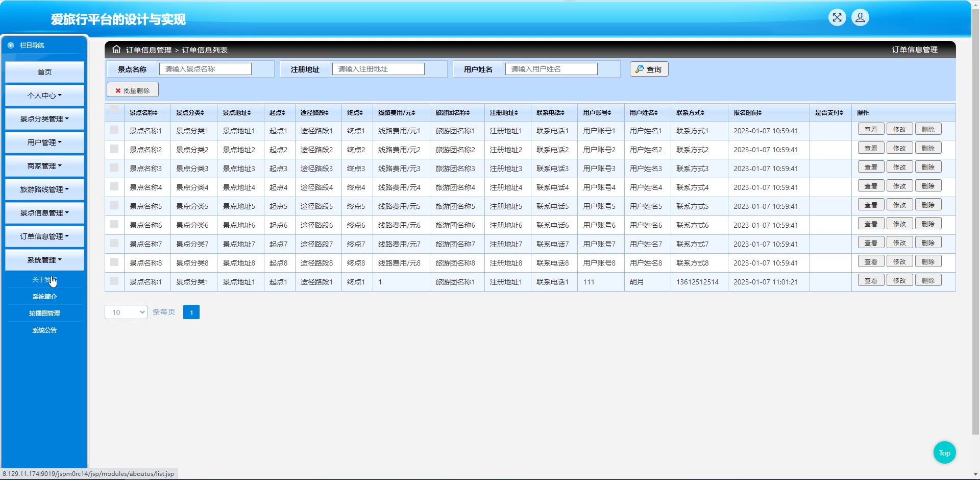Check the row checkbox for user 胡月
The height and width of the screenshot is (480, 980).
(x=114, y=281)
